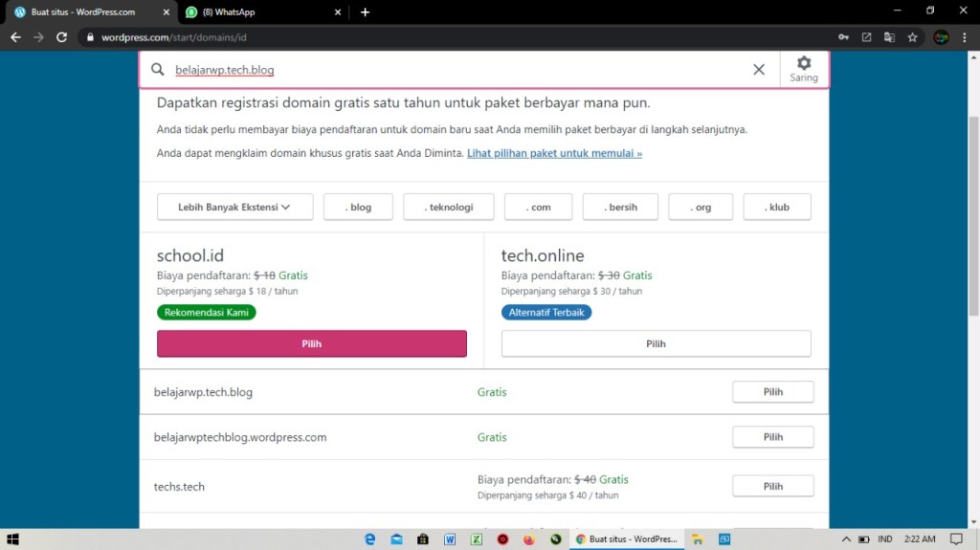This screenshot has height=550, width=980.
Task: Click the pink Pilih button for school.id
Action: point(311,344)
